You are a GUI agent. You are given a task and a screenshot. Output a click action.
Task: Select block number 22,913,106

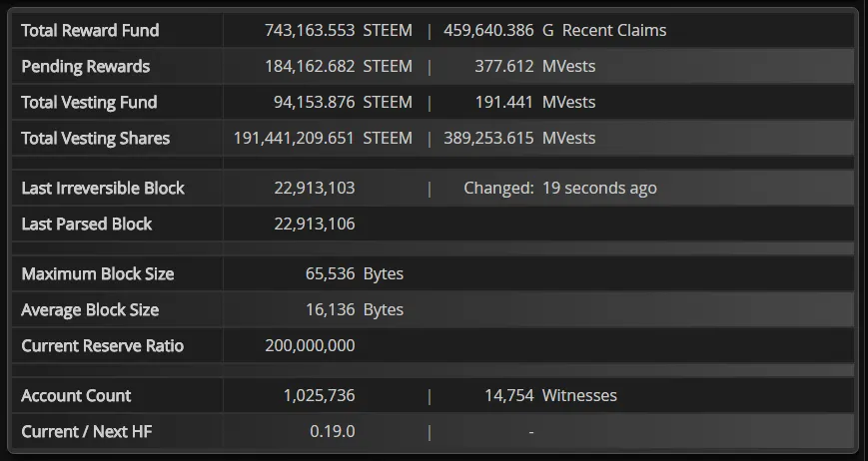pyautogui.click(x=315, y=224)
